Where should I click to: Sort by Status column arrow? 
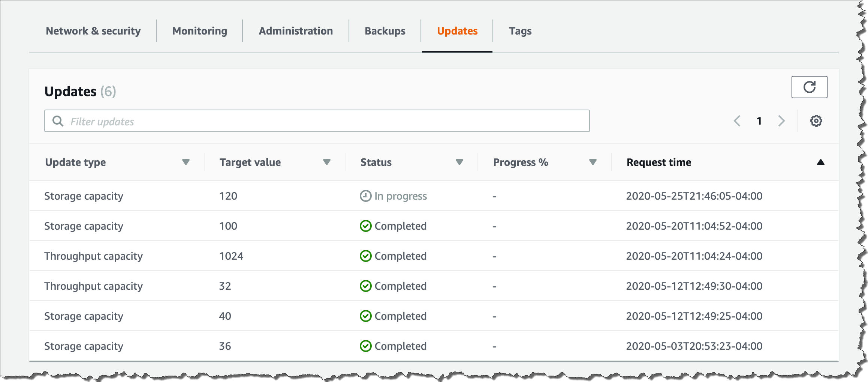[459, 162]
